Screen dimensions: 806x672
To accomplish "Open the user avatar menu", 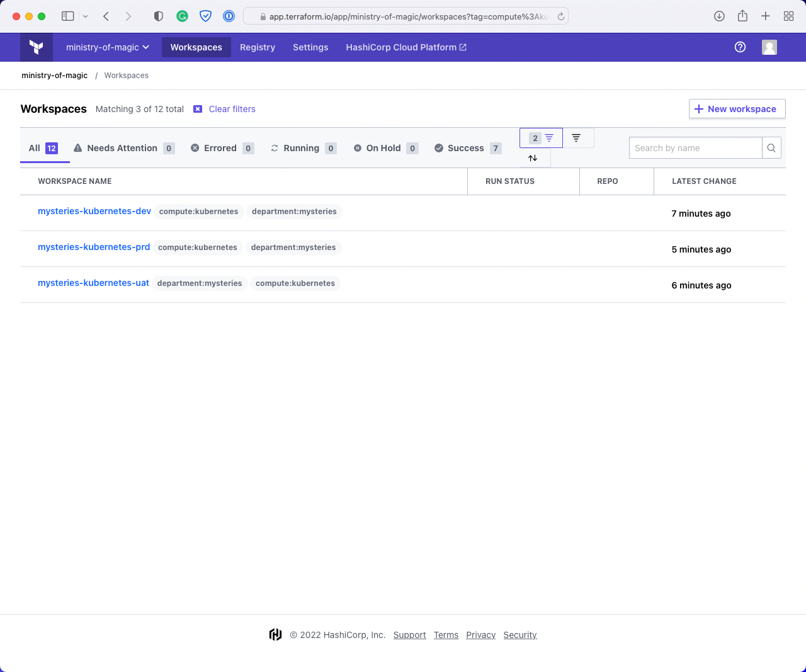I will point(769,47).
